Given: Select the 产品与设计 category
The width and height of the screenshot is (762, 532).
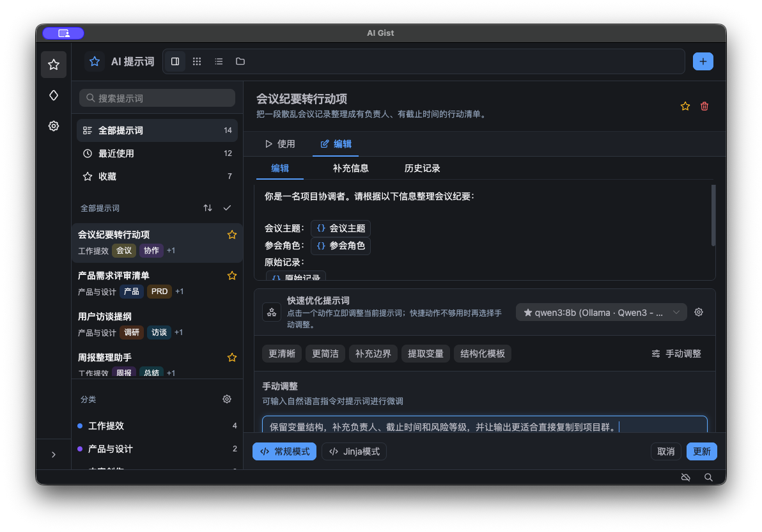Looking at the screenshot, I should click(157, 449).
